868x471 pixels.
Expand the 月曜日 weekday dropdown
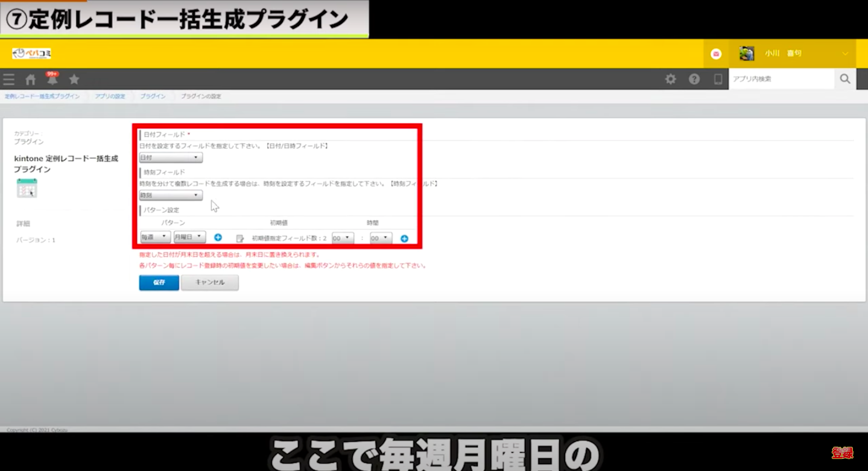click(x=189, y=238)
